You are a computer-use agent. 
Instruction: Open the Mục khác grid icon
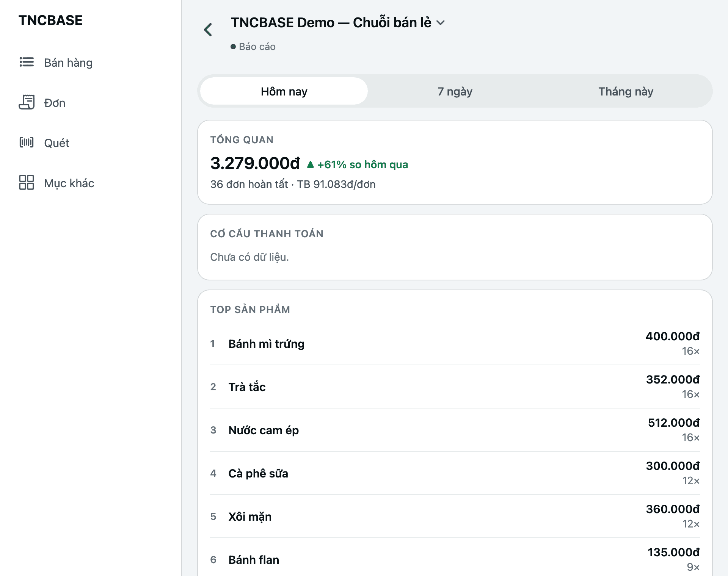tap(27, 183)
